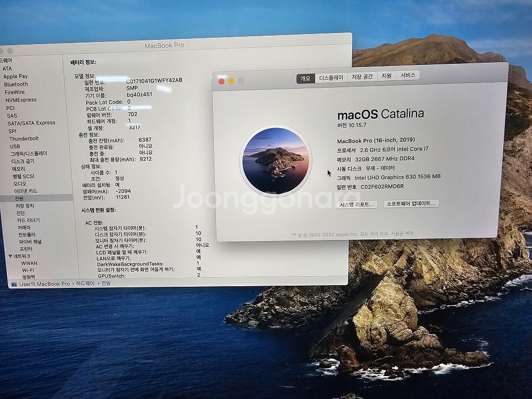
Task: Click 전원 in the path bar
Action: [x=106, y=283]
